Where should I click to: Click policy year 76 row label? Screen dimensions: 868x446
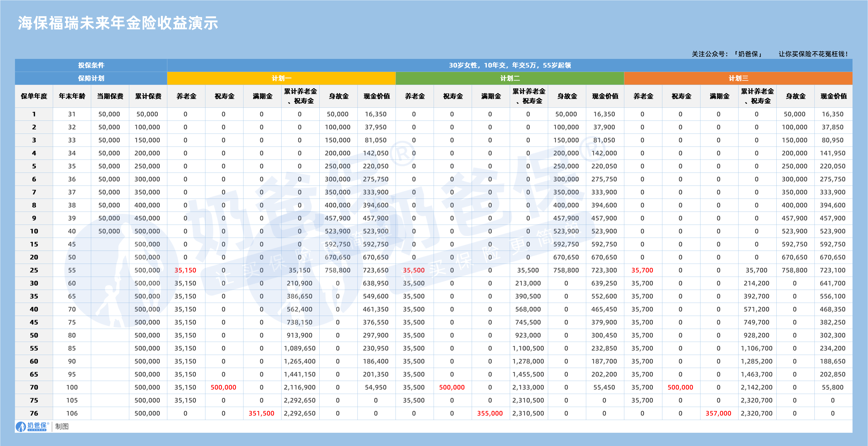coord(34,413)
